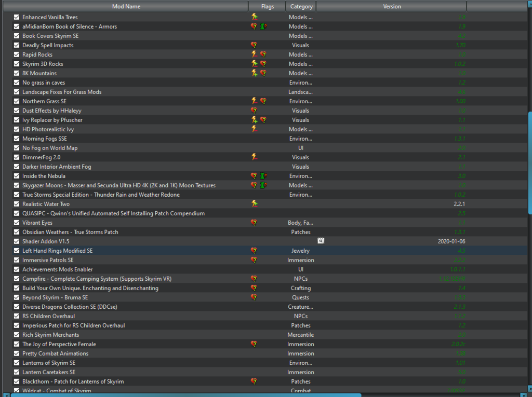This screenshot has height=397, width=532.
Task: Click the green flag icon on aMidianBorn Book of Silence
Action: [x=263, y=26]
